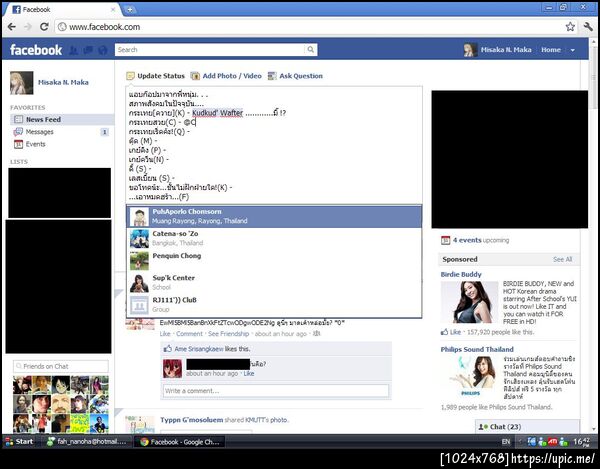This screenshot has height=469, width=600.
Task: Open Chrome wrench settings menu
Action: 588,27
